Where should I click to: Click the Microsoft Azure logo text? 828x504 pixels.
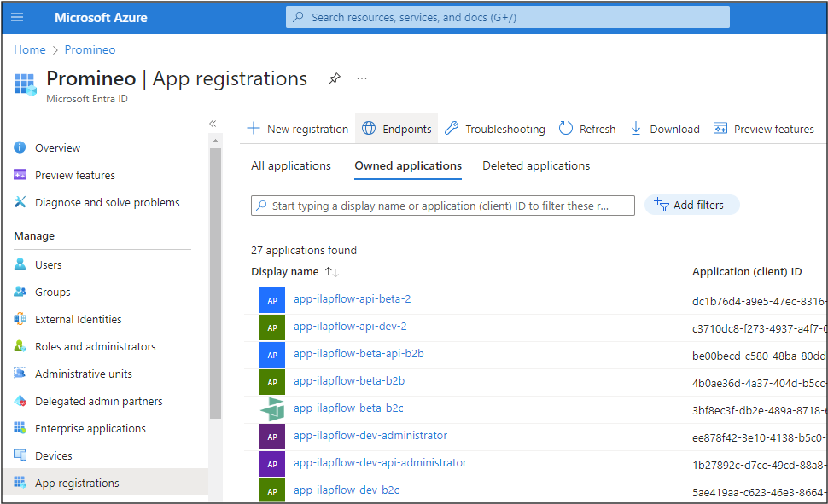tap(101, 17)
